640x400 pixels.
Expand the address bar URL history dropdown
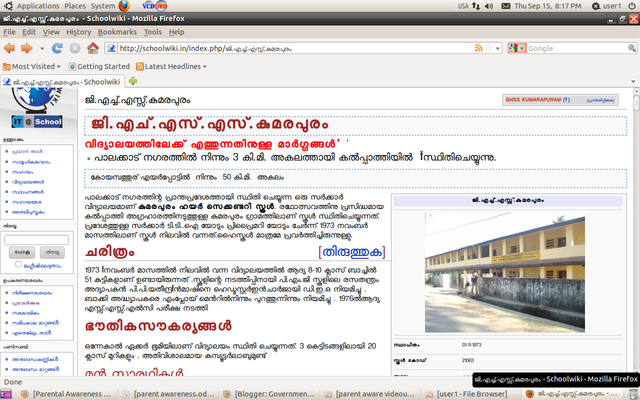498,48
